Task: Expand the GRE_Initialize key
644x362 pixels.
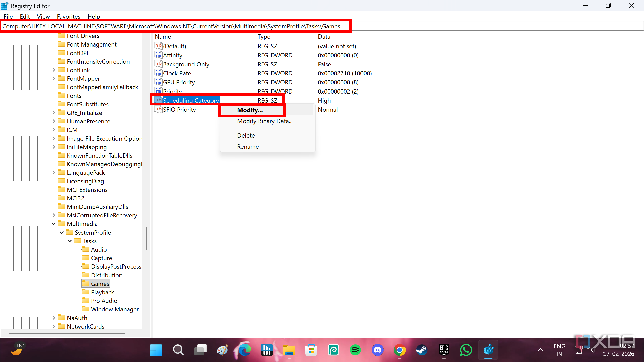Action: (54, 113)
